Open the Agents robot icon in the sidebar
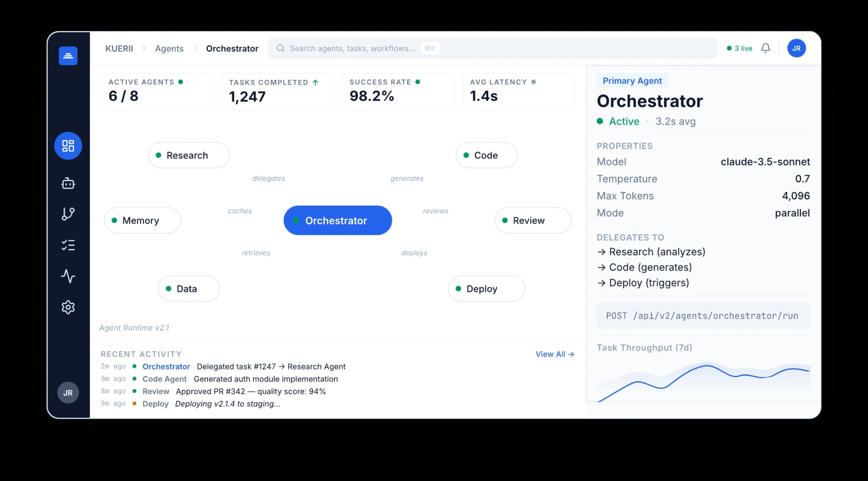Screen dimensions: 868x481 [x=68, y=183]
